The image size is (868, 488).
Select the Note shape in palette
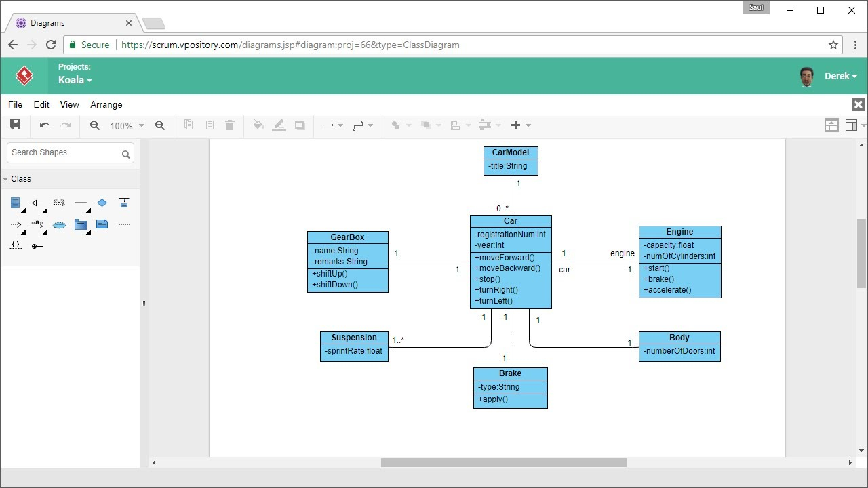click(102, 224)
